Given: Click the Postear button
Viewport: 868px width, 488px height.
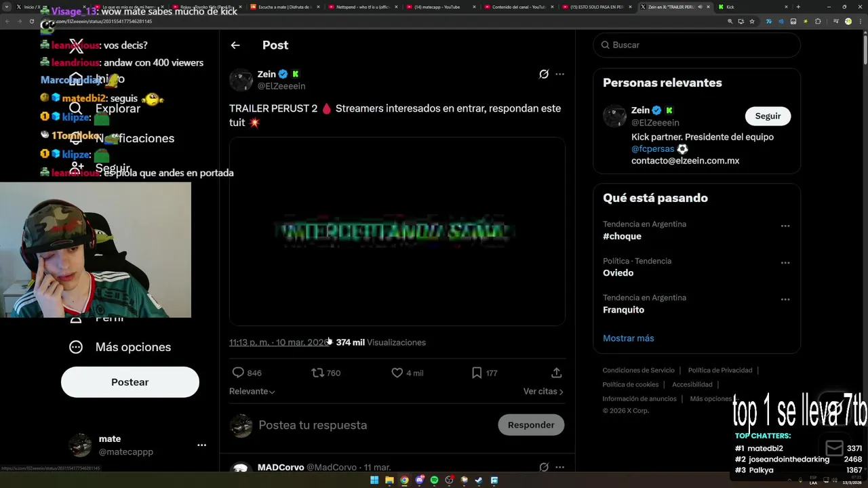Looking at the screenshot, I should coord(130,382).
